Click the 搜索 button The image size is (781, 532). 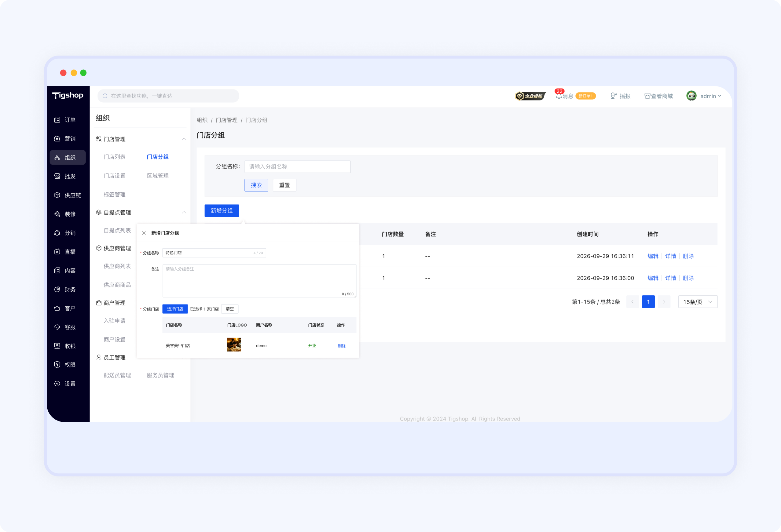[x=256, y=185]
